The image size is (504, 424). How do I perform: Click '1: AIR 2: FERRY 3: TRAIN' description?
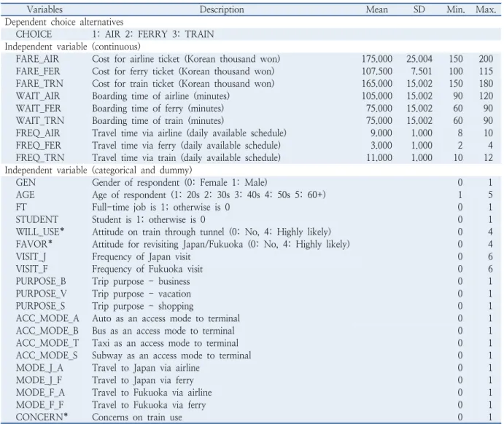tap(153, 34)
